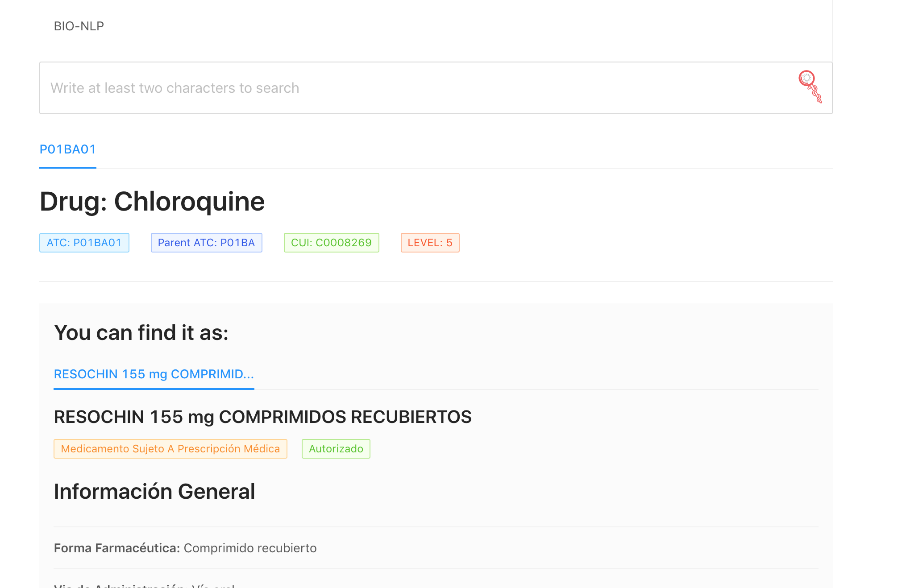Viewport: 906px width, 588px height.
Task: Click the Forma Farmacéutica label
Action: click(116, 548)
